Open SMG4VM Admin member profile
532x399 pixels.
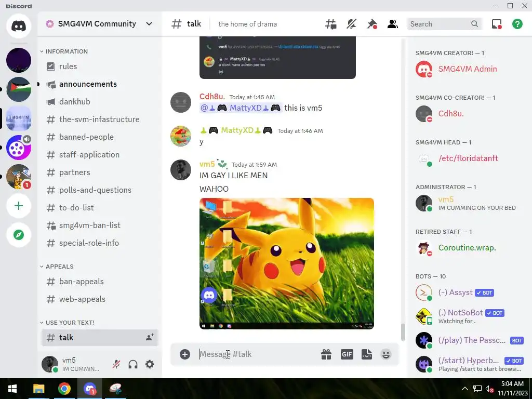click(470, 69)
